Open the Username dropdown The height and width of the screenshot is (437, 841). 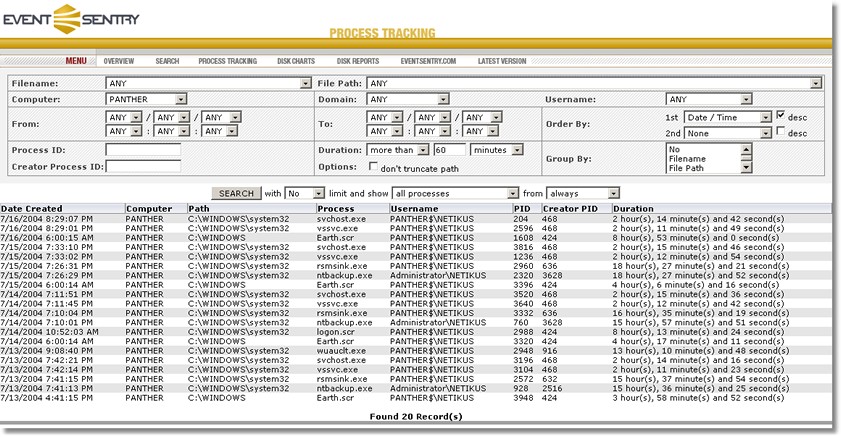click(x=709, y=99)
